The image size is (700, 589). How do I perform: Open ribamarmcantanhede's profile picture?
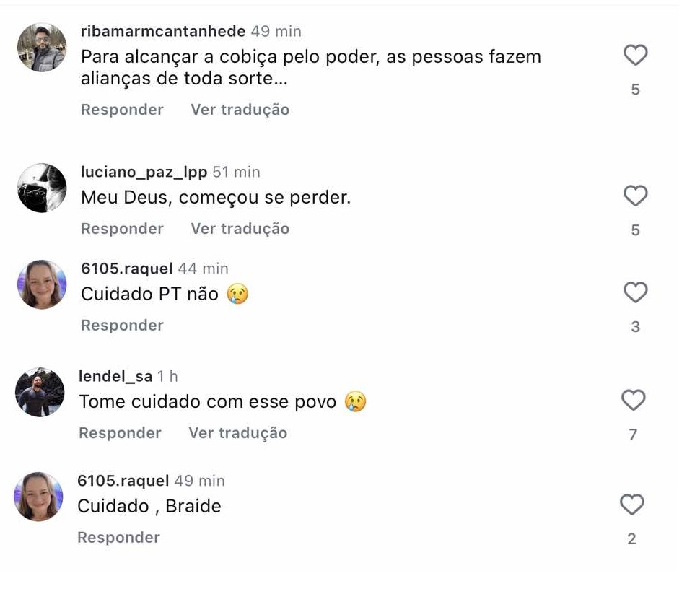[42, 48]
